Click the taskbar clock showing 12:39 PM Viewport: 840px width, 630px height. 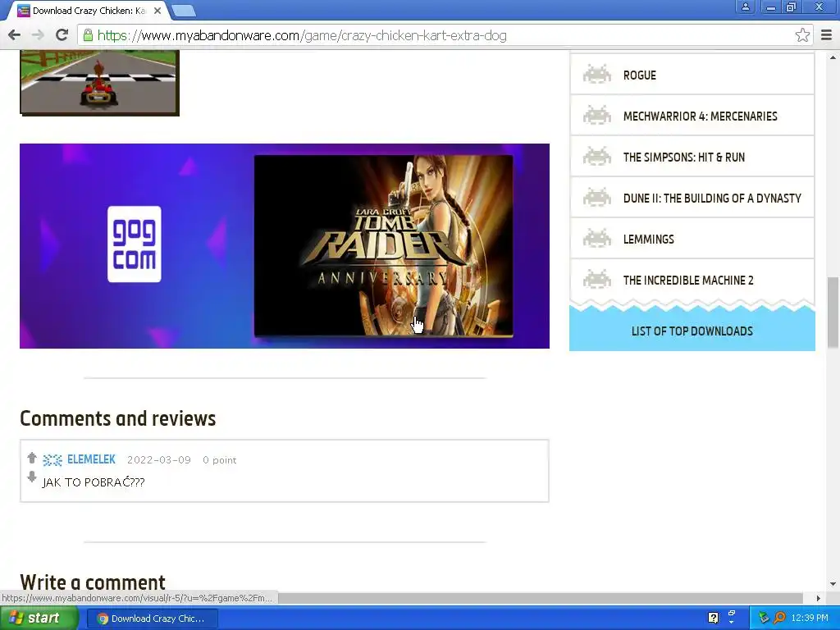point(810,618)
